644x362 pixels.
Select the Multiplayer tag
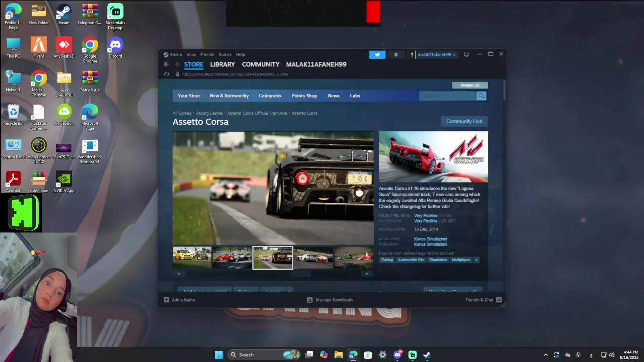click(461, 260)
